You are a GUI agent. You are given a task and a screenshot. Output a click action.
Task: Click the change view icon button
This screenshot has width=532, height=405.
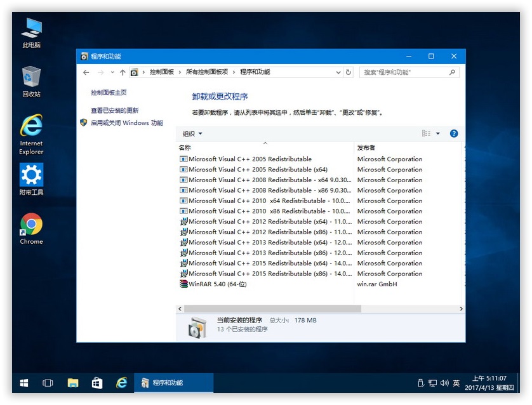[426, 133]
